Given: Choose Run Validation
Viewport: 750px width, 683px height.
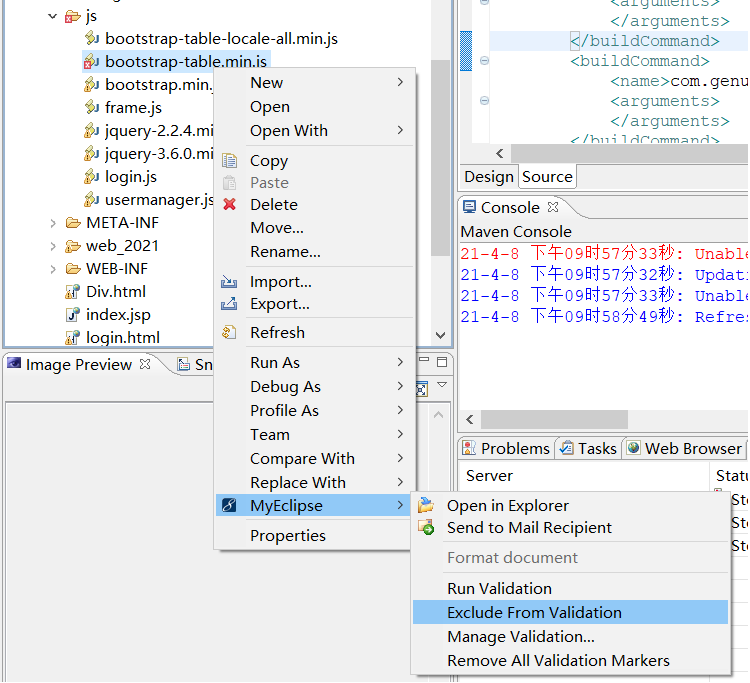Looking at the screenshot, I should [x=571, y=588].
